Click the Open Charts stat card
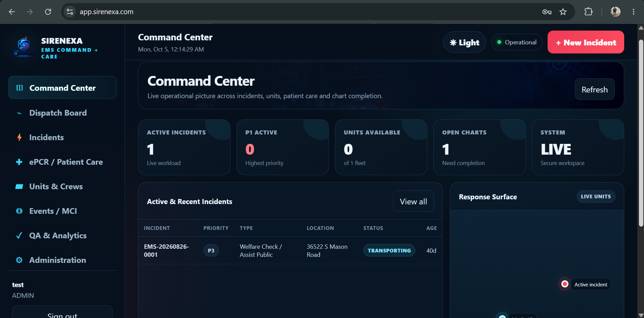The width and height of the screenshot is (644, 318). coord(479,147)
